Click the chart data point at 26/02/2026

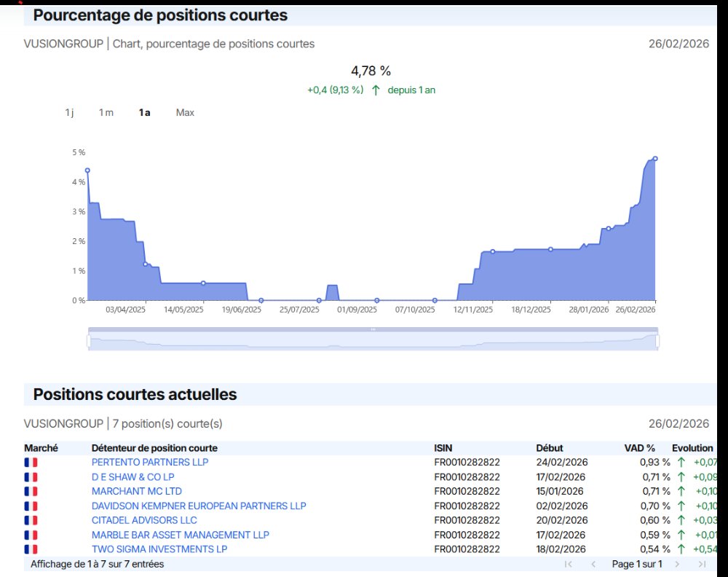tap(655, 158)
